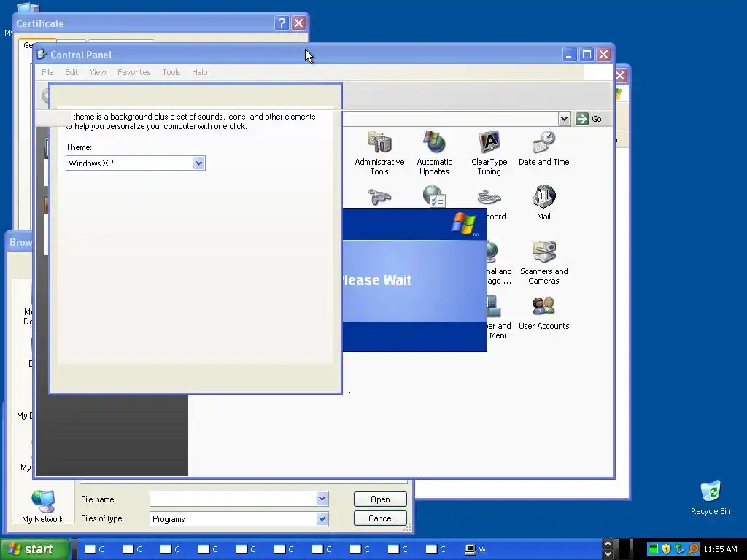This screenshot has height=560, width=747.
Task: Click the network connection tray icon
Action: (x=679, y=549)
